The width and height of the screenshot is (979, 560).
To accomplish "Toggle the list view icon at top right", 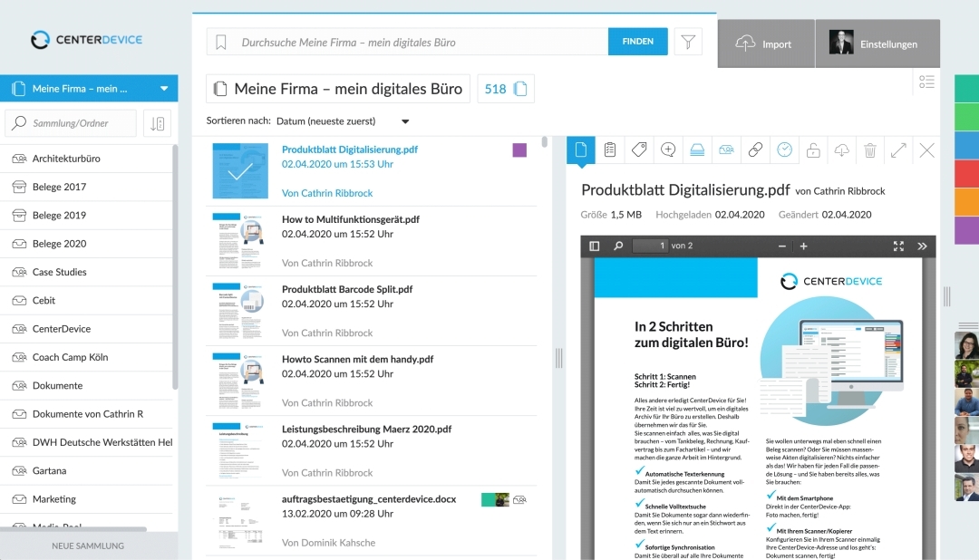I will tap(926, 82).
